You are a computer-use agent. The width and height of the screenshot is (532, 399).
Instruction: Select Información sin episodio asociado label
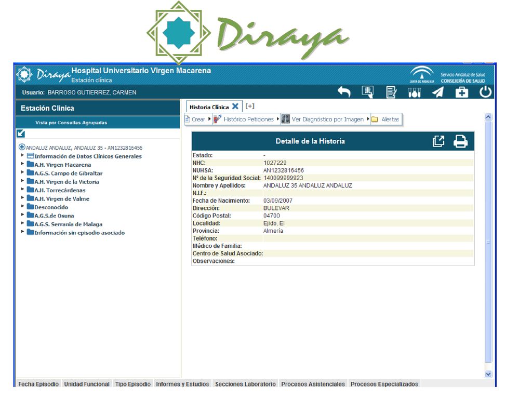(79, 232)
